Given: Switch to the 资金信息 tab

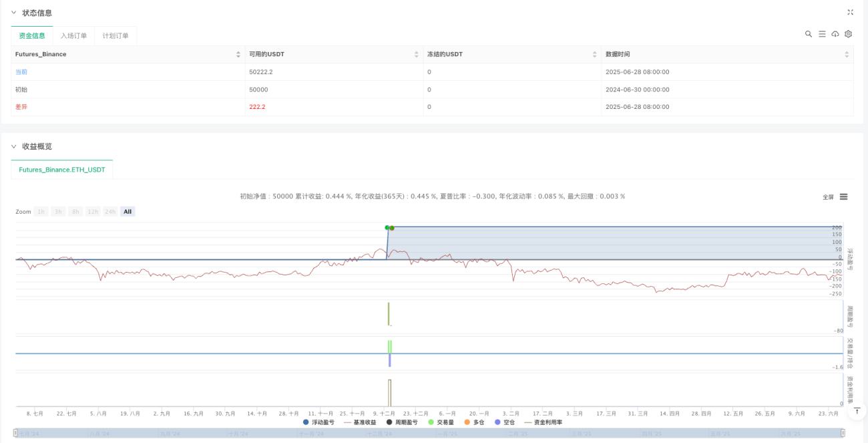Looking at the screenshot, I should click(32, 36).
